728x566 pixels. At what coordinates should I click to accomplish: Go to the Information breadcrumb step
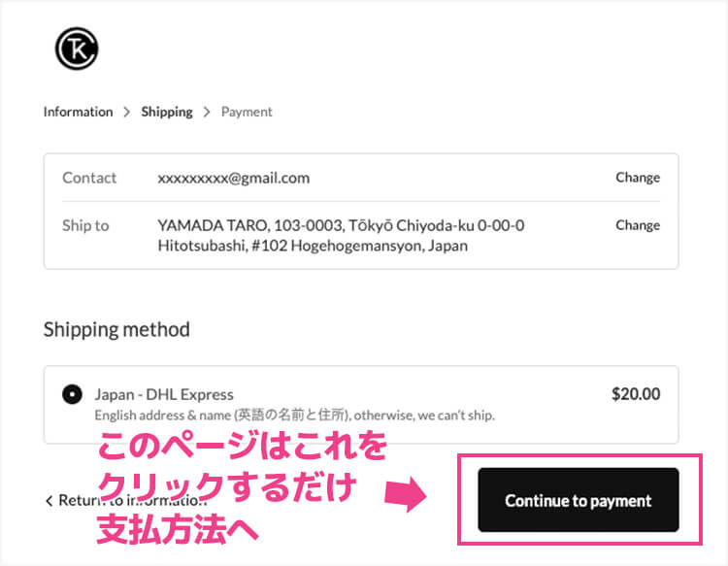coord(78,112)
